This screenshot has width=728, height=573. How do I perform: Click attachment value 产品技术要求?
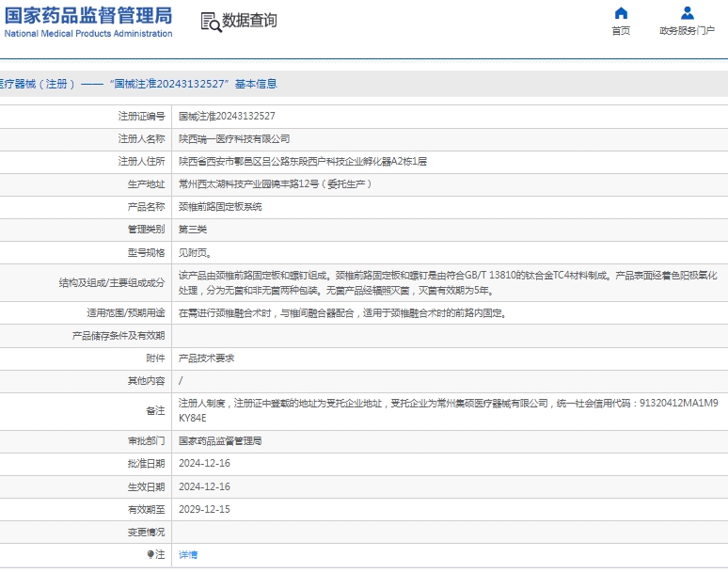click(x=207, y=358)
